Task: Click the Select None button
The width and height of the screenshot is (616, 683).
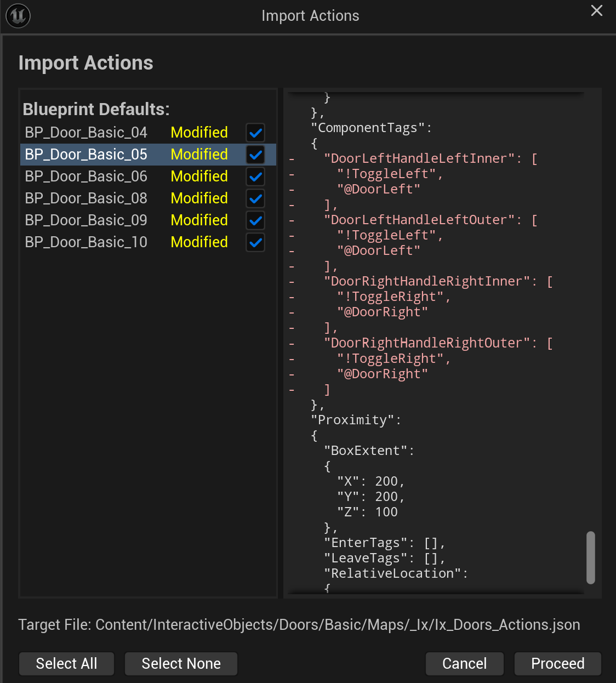Action: [181, 664]
